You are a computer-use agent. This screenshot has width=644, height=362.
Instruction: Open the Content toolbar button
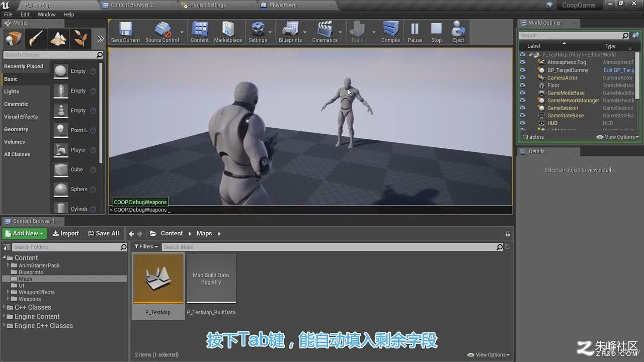[x=200, y=32]
